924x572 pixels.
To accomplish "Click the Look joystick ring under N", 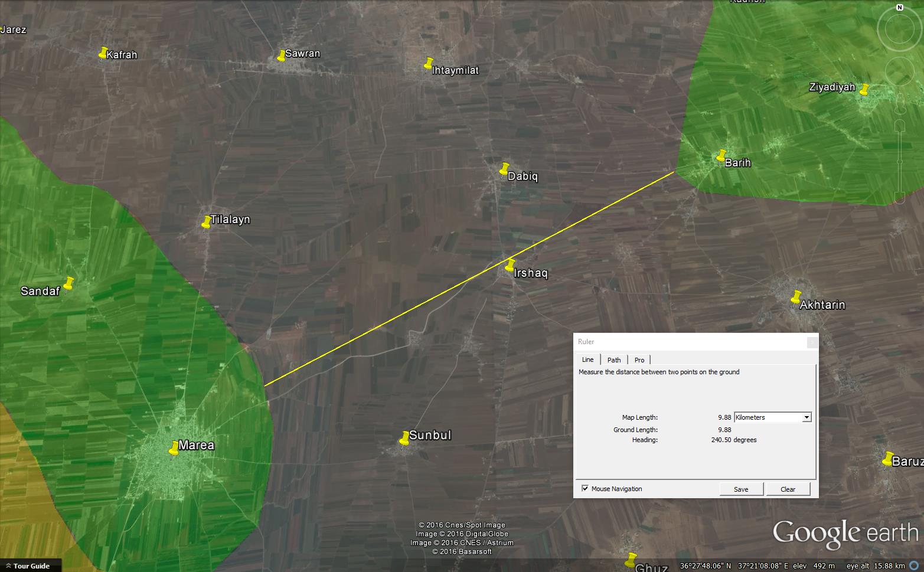I will click(899, 30).
